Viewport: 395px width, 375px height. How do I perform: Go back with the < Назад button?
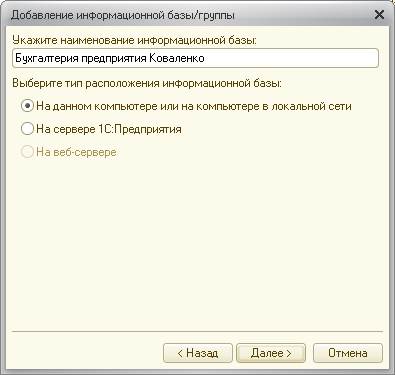click(198, 353)
